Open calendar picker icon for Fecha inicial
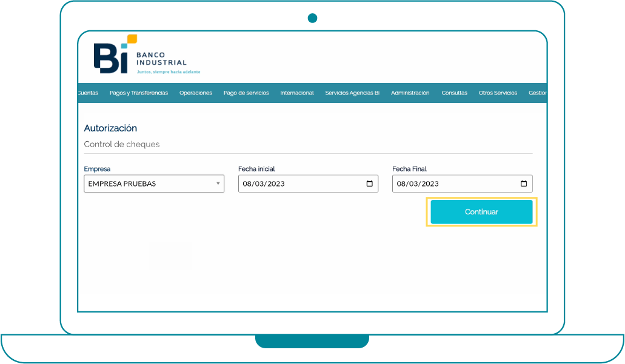 tap(369, 184)
